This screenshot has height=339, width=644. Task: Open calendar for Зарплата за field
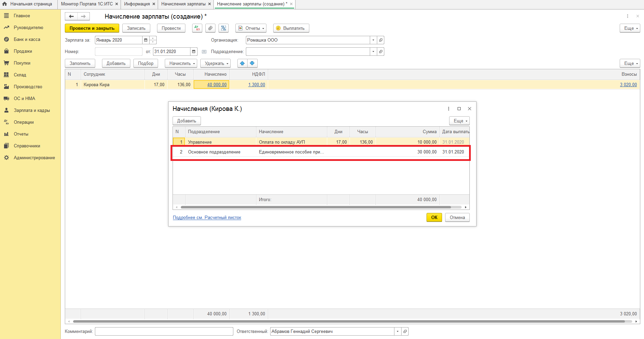point(146,40)
